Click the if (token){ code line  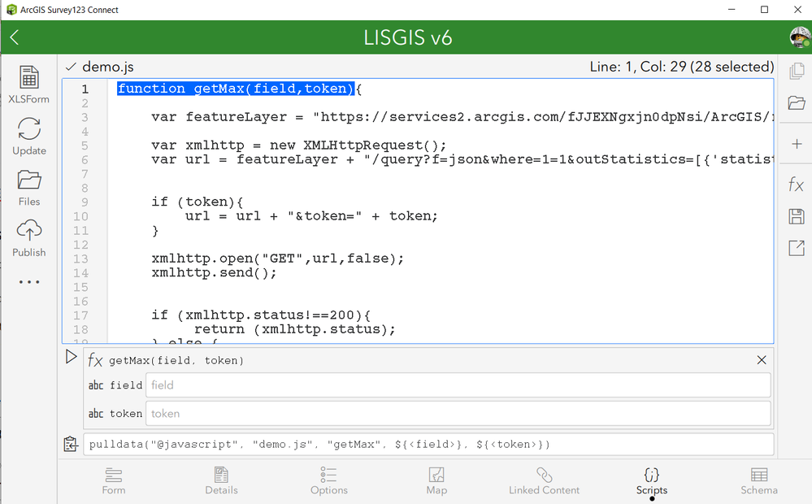point(198,202)
